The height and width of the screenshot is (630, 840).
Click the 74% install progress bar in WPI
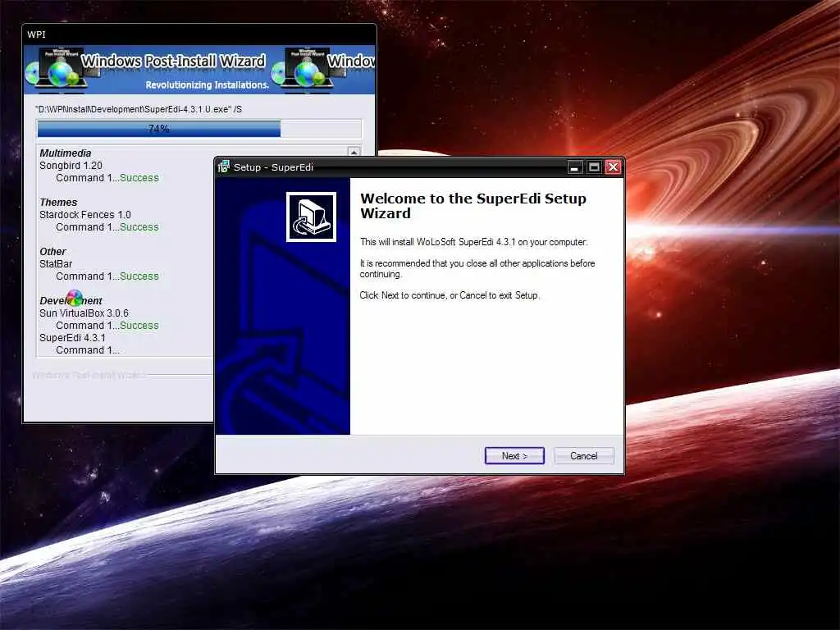point(199,129)
